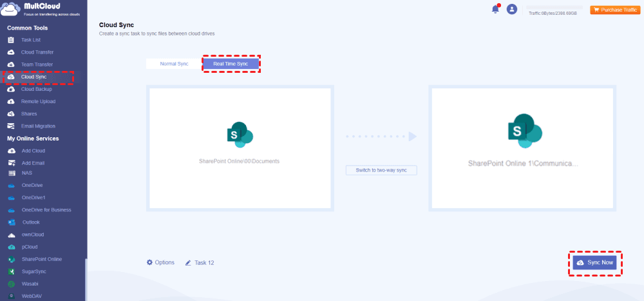Image resolution: width=644 pixels, height=301 pixels.
Task: Open Remote Upload menu item
Action: pyautogui.click(x=38, y=102)
